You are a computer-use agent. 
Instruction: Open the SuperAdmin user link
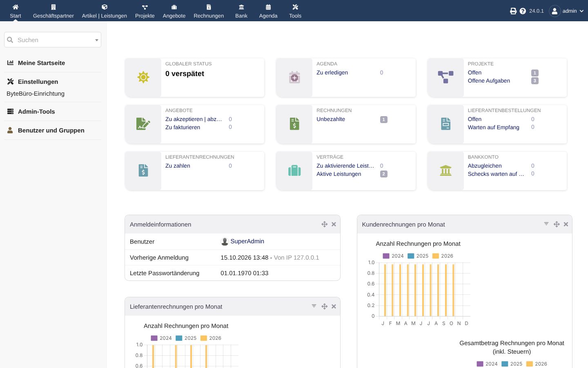pos(247,241)
